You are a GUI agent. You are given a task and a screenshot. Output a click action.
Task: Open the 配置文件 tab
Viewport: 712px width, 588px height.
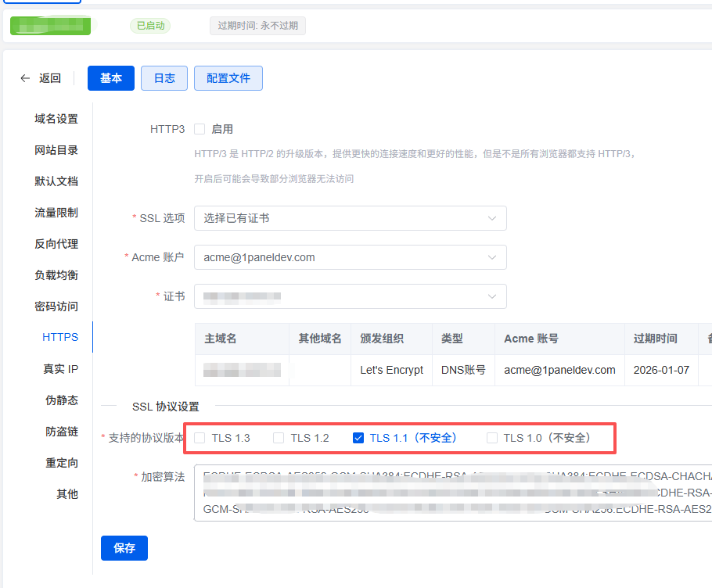(x=228, y=78)
